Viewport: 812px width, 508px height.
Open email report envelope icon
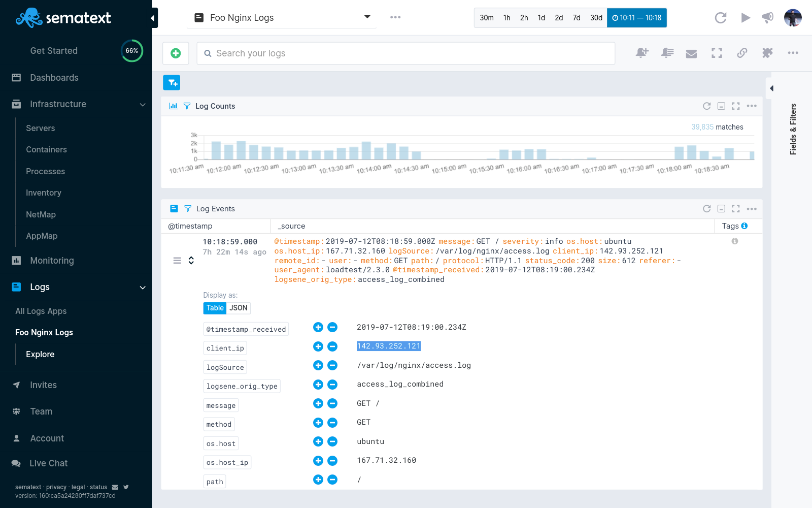(x=691, y=53)
